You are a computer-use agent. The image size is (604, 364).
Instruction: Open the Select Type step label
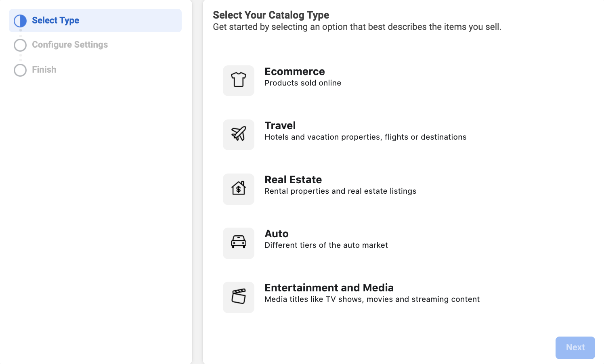pos(55,21)
